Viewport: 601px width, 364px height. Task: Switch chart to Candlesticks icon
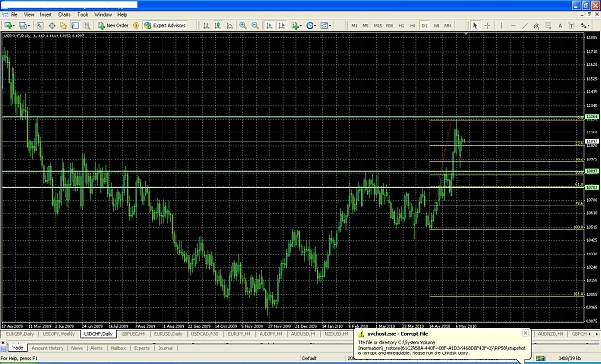(217, 25)
